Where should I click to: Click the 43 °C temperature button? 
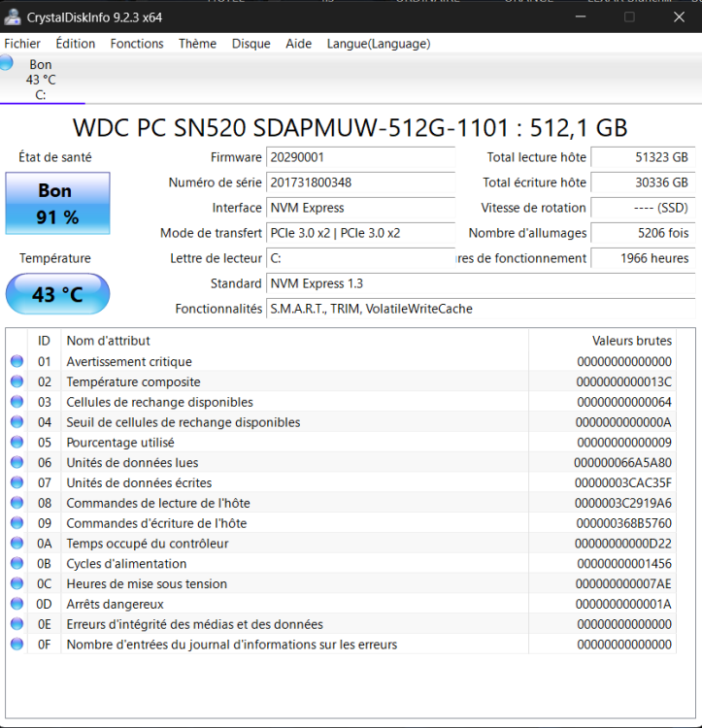tap(57, 294)
